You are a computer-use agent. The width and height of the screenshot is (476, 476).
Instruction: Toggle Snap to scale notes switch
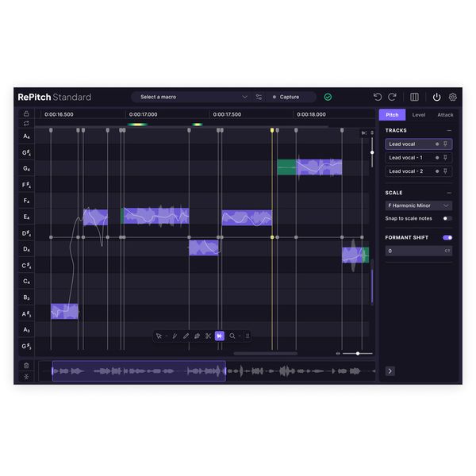point(447,218)
